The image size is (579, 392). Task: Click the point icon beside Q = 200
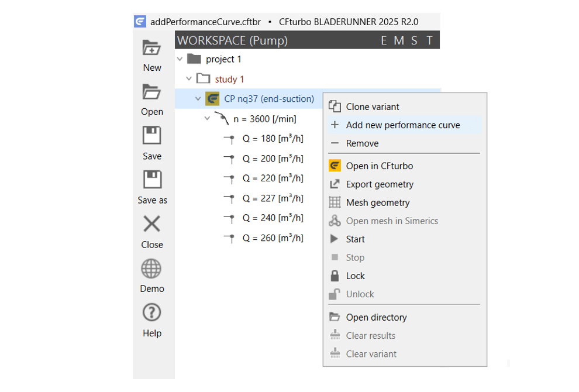[x=230, y=159]
